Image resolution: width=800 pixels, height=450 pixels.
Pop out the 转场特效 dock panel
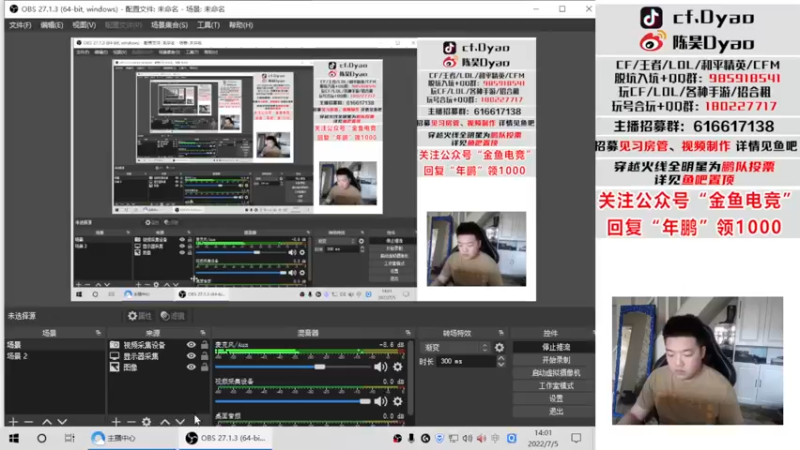[x=501, y=333]
